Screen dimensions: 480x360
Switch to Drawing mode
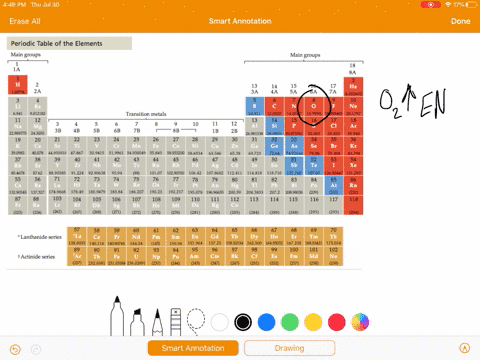pos(289,348)
